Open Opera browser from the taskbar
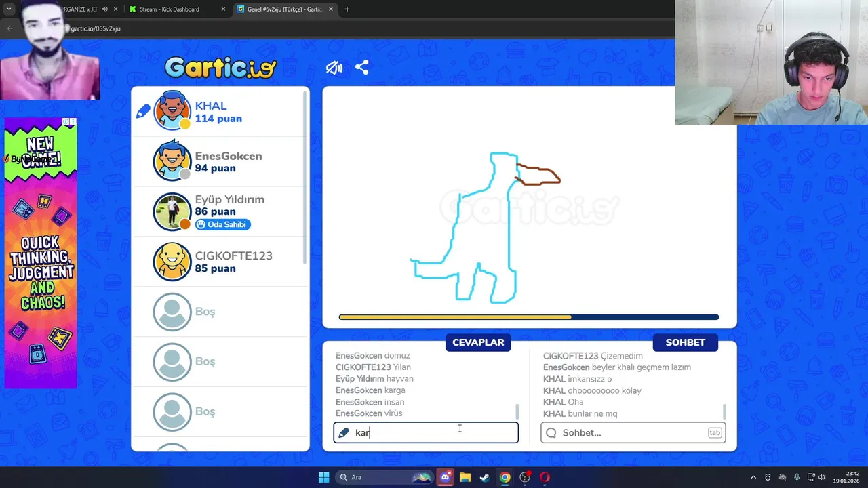This screenshot has width=868, height=488. pyautogui.click(x=545, y=477)
